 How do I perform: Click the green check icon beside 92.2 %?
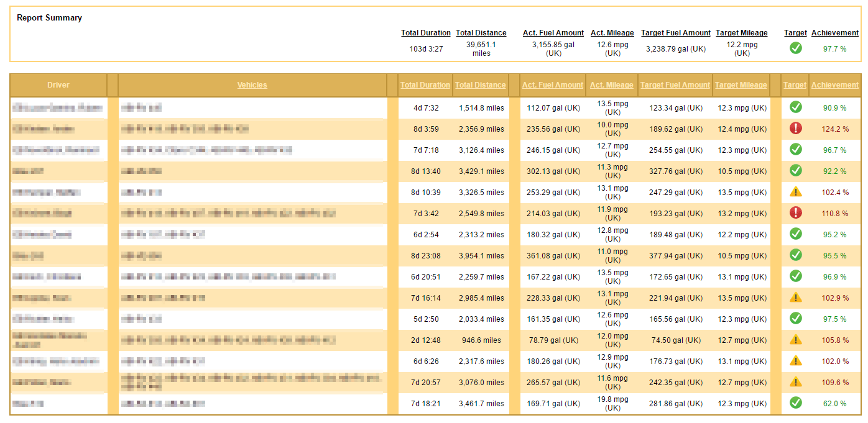pyautogui.click(x=795, y=170)
